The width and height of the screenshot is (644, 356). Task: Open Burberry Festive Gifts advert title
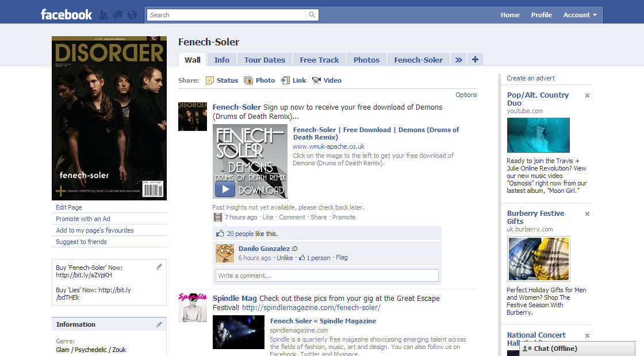click(535, 218)
